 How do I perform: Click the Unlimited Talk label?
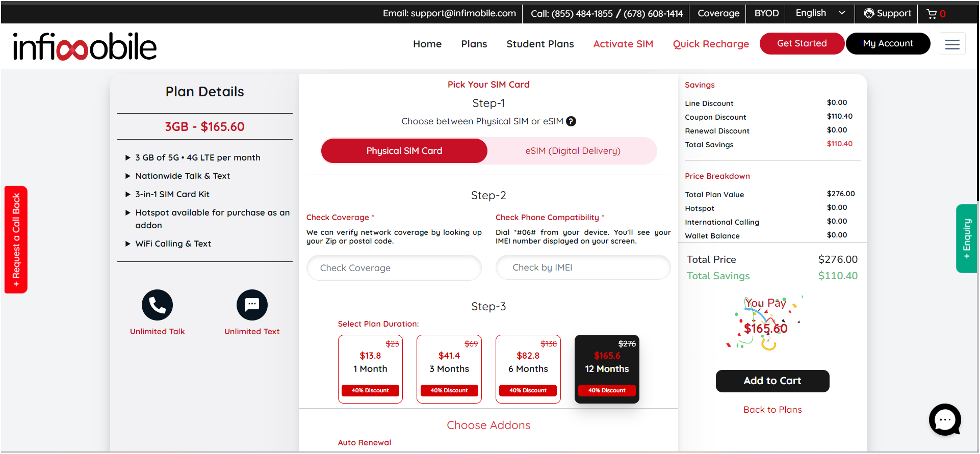[x=157, y=332]
